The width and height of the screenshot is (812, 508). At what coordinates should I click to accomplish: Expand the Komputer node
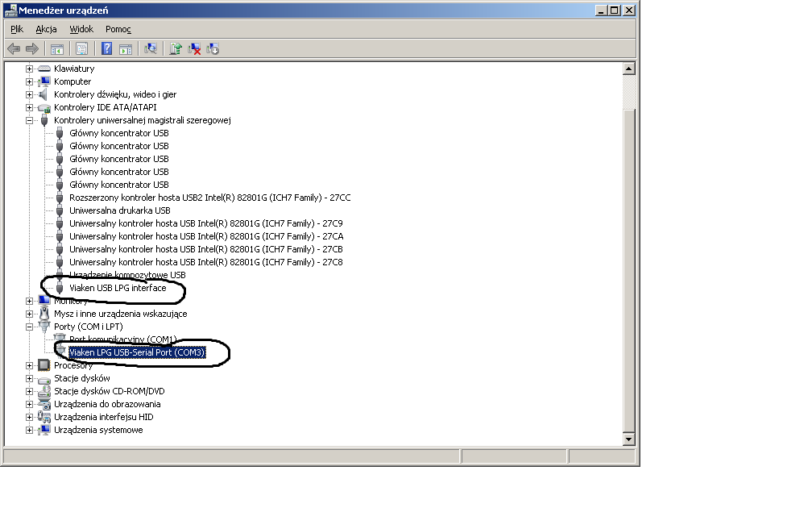(30, 81)
